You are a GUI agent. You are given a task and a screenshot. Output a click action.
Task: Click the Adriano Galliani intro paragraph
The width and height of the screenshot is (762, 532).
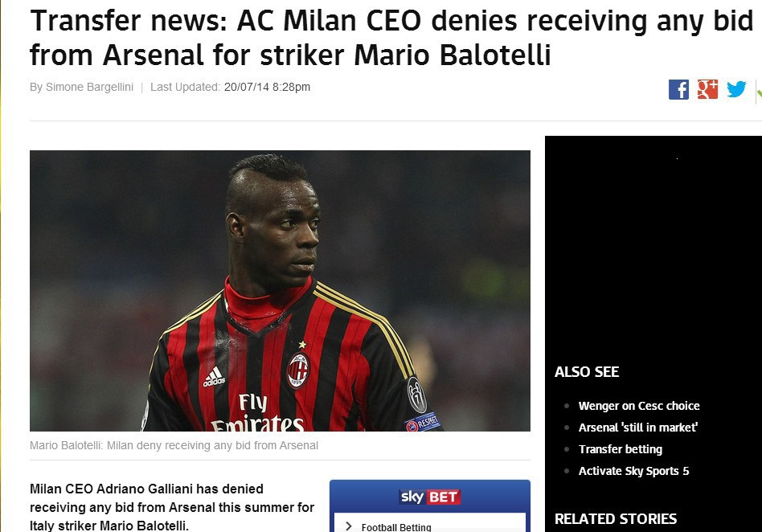point(172,507)
